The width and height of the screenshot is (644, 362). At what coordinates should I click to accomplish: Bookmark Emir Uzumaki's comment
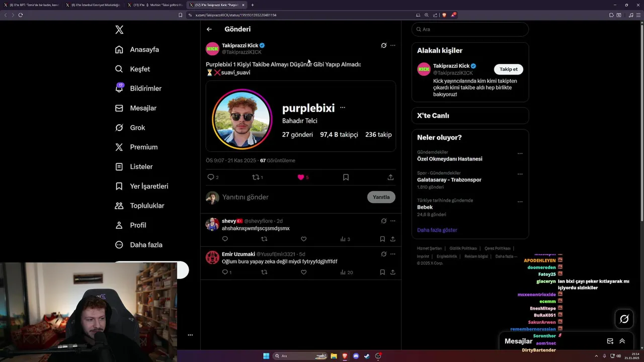pos(382,272)
